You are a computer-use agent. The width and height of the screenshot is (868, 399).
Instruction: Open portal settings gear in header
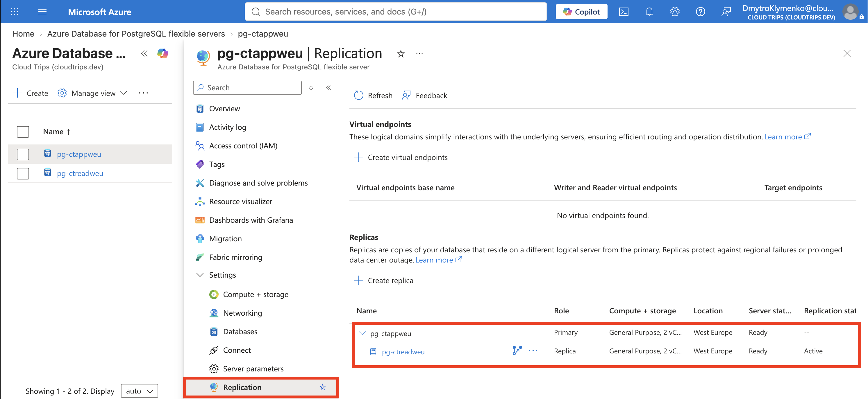[x=675, y=12]
